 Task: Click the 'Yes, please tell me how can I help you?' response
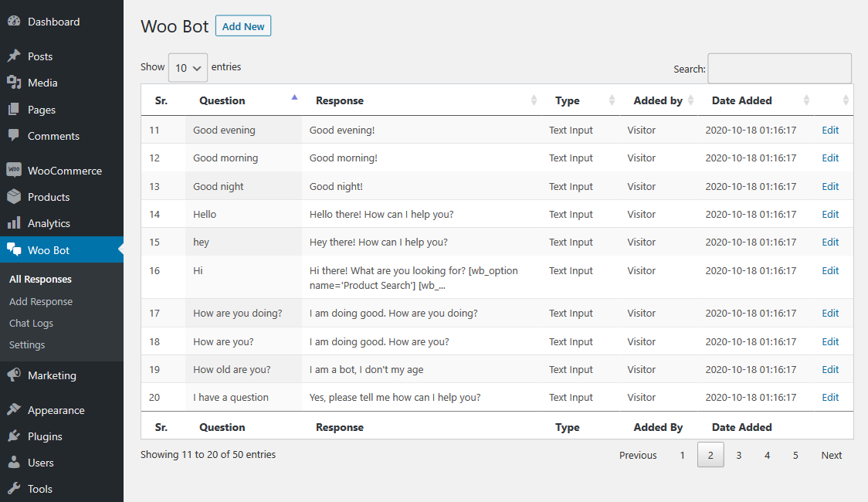[395, 398]
